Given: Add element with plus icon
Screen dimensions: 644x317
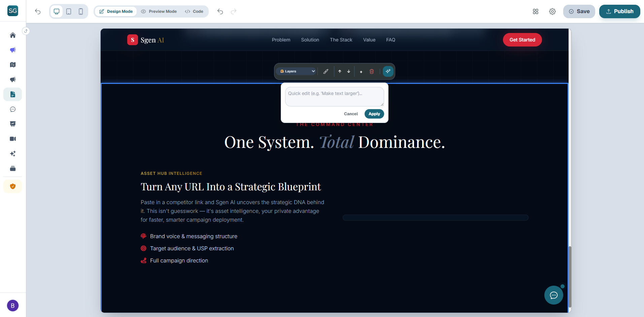Looking at the screenshot, I should point(361,71).
